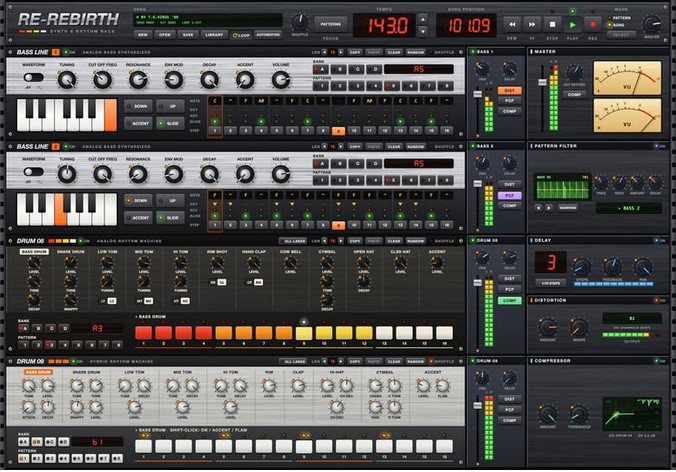
Task: Click step pad 16 on Drum 09
Action: 444,446
